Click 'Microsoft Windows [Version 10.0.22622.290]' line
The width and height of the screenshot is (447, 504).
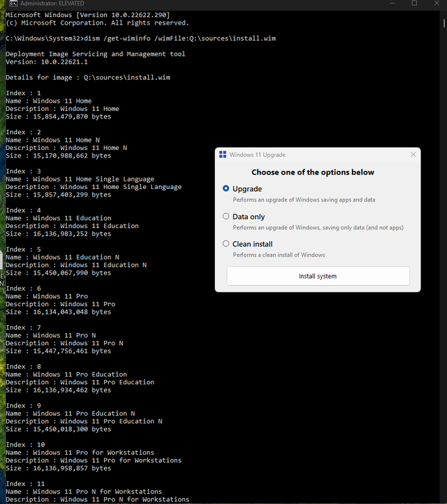[x=88, y=14]
